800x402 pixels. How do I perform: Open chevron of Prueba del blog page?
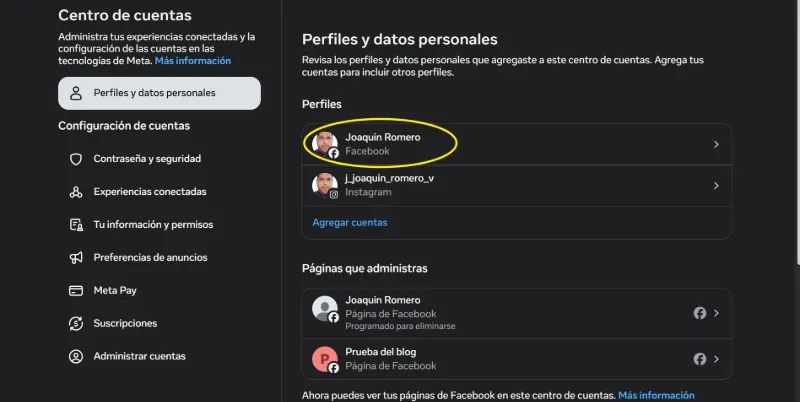[x=716, y=359]
